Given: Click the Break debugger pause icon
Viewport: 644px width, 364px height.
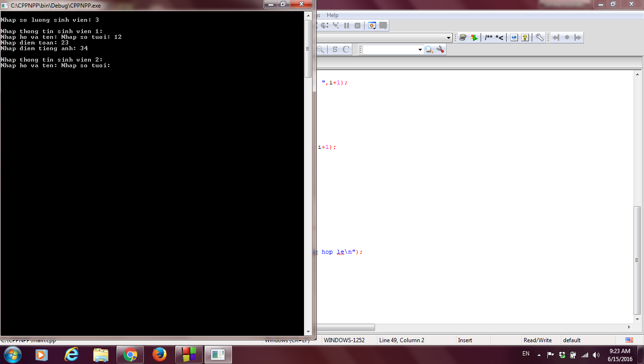Looking at the screenshot, I should pyautogui.click(x=347, y=26).
